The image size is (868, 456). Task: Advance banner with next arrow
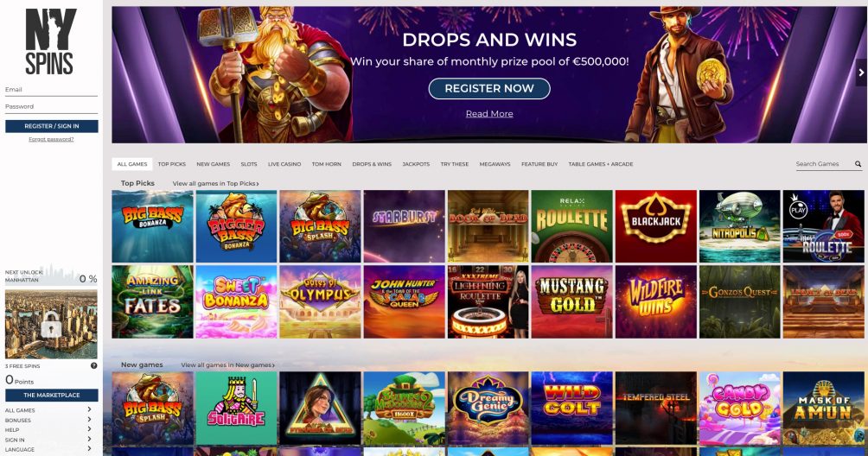pyautogui.click(x=861, y=73)
